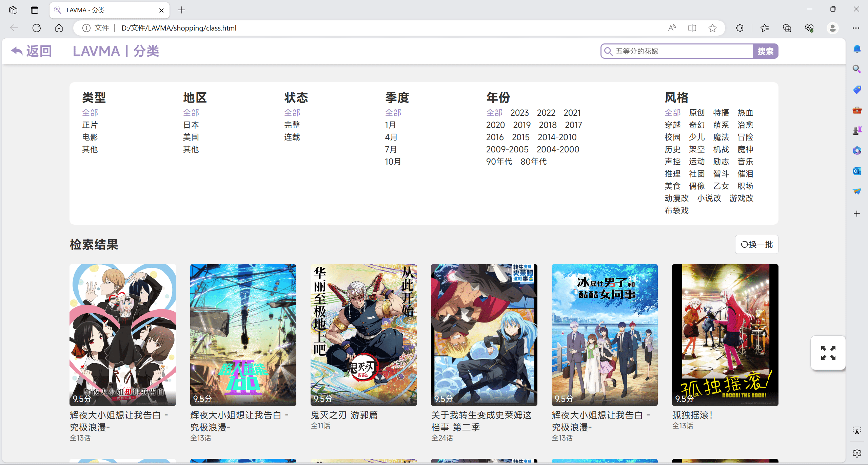Viewport: 868px width, 465px height.
Task: Open the sidebar shopping tag icon
Action: [x=857, y=90]
